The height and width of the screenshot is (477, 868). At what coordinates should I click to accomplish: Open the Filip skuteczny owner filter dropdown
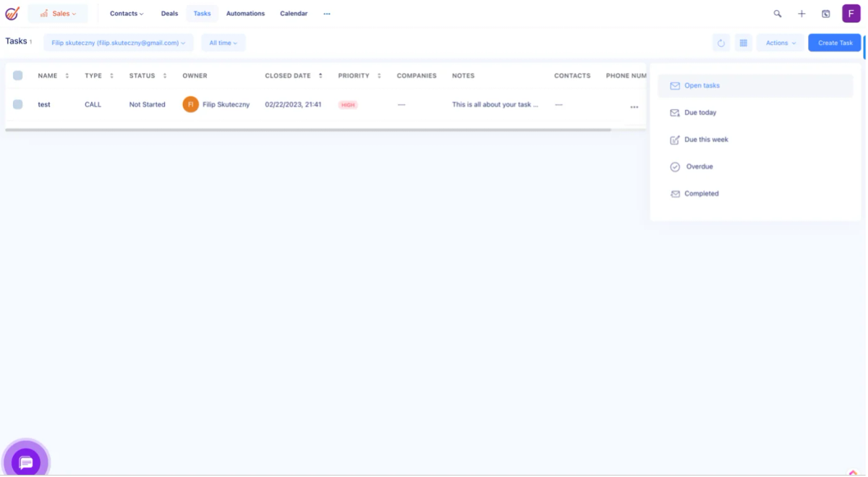[119, 43]
